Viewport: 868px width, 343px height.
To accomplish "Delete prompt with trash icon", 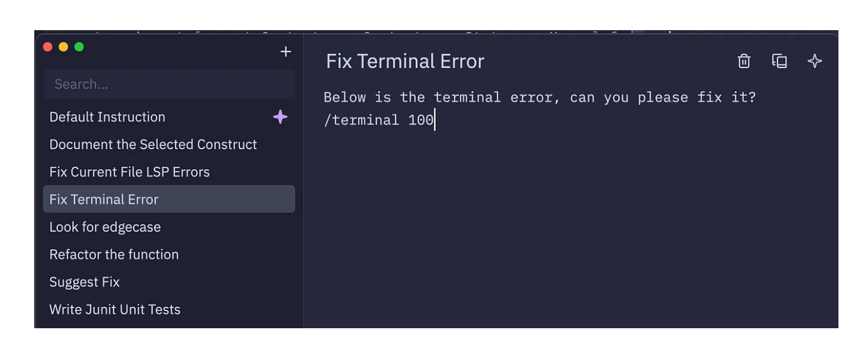I will [x=744, y=61].
